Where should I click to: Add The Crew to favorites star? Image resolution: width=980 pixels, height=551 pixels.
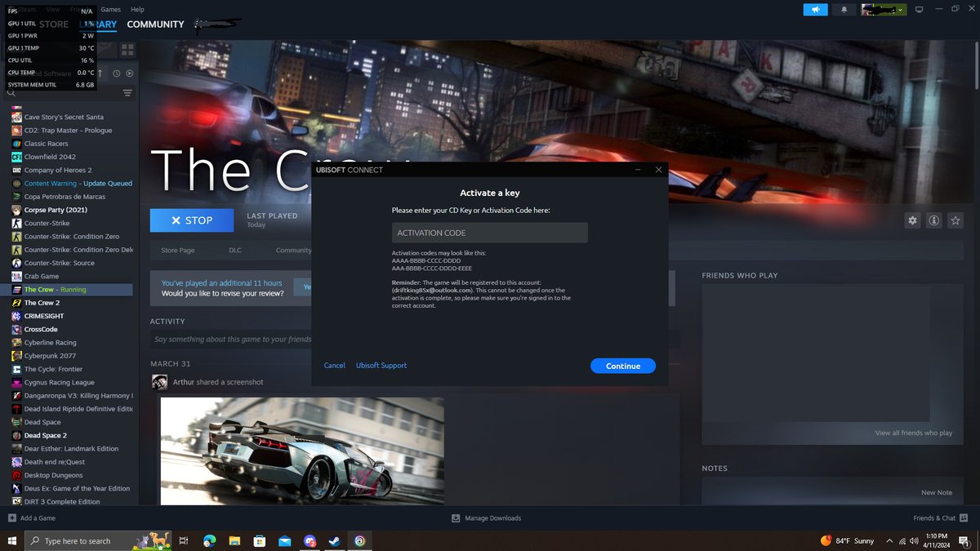pos(955,220)
